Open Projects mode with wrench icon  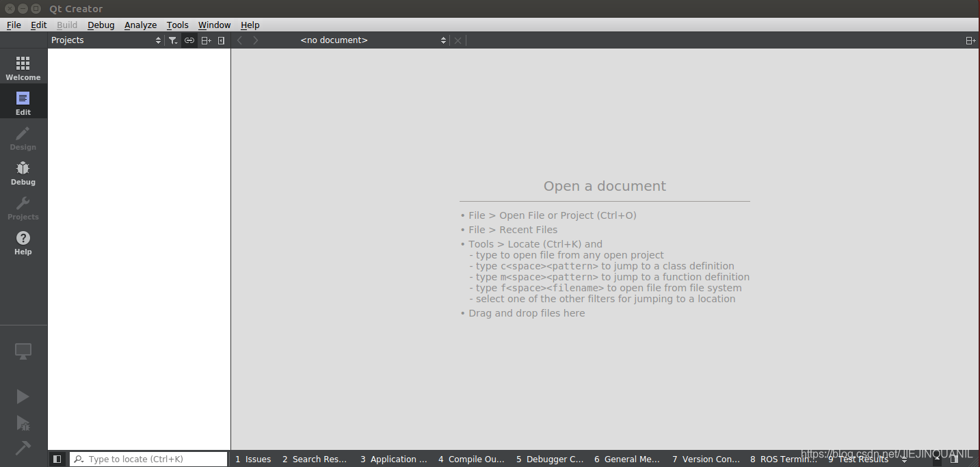click(23, 206)
